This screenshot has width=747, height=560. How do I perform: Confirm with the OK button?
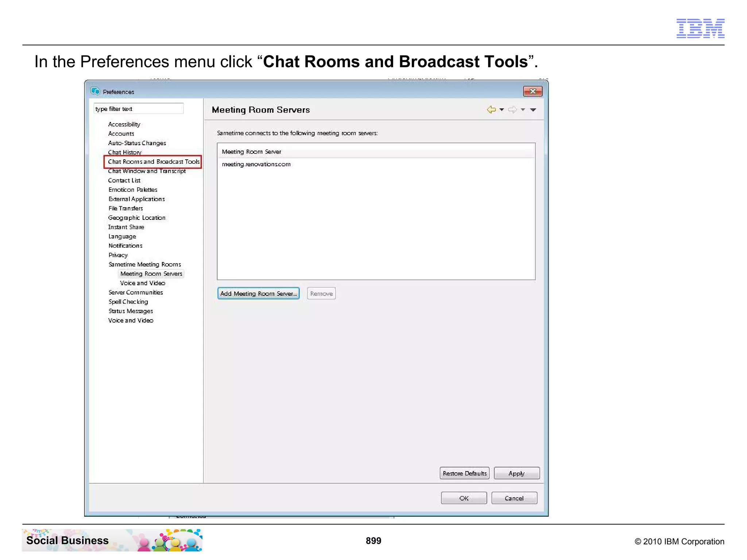coord(464,498)
